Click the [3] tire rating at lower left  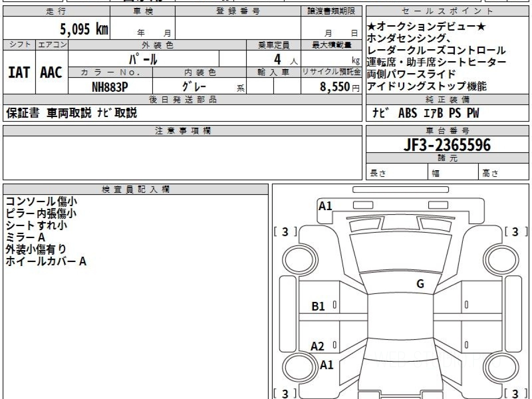coord(286,393)
